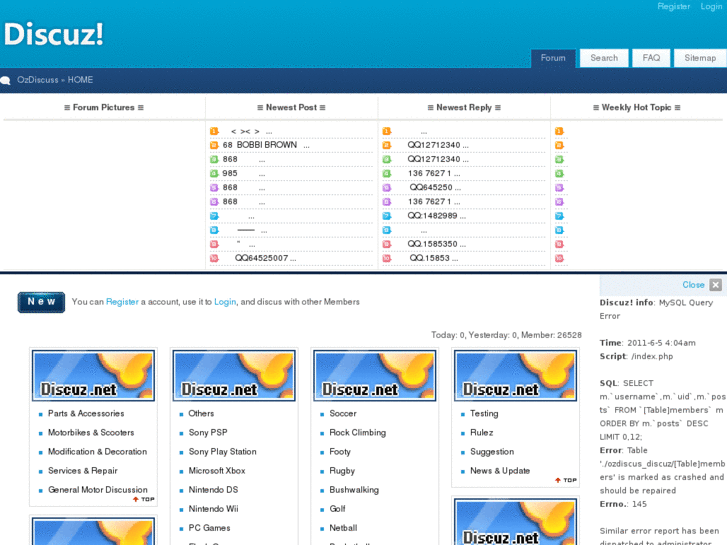Open newest post 68 BOBBI BROWN

266,145
